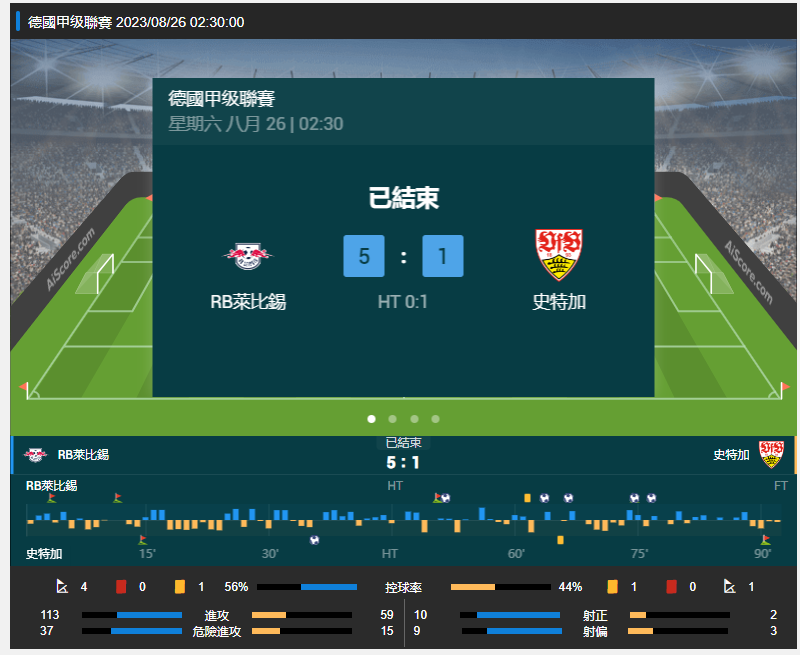800x655 pixels.
Task: Click Stuttgart goal ball icon before halftime
Action: [x=314, y=540]
